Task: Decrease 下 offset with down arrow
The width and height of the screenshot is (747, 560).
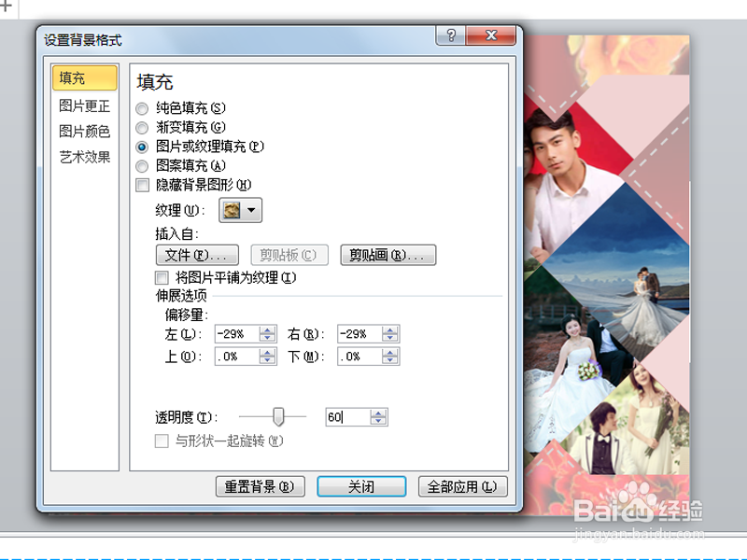Action: coord(390,360)
